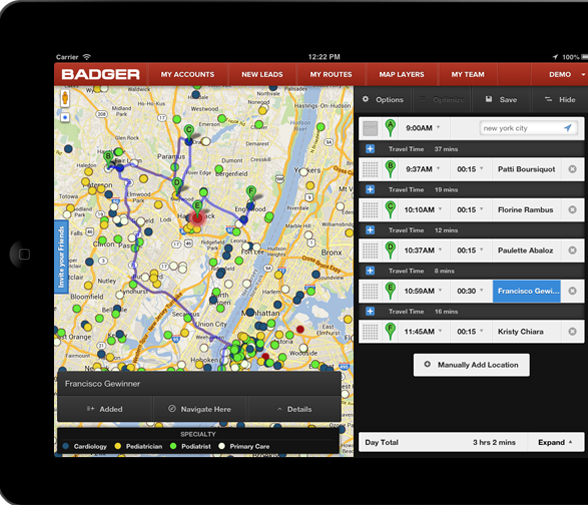Open the New Leads tab

coord(262,75)
